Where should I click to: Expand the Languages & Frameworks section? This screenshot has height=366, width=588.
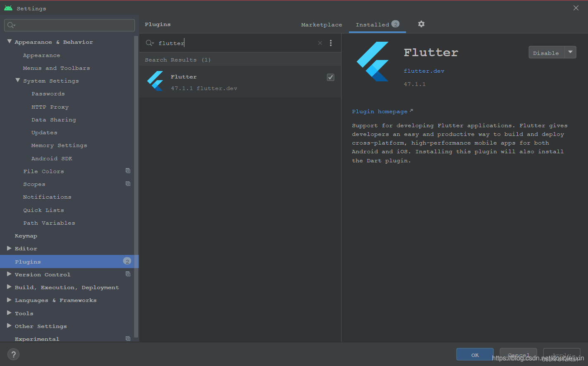click(9, 300)
